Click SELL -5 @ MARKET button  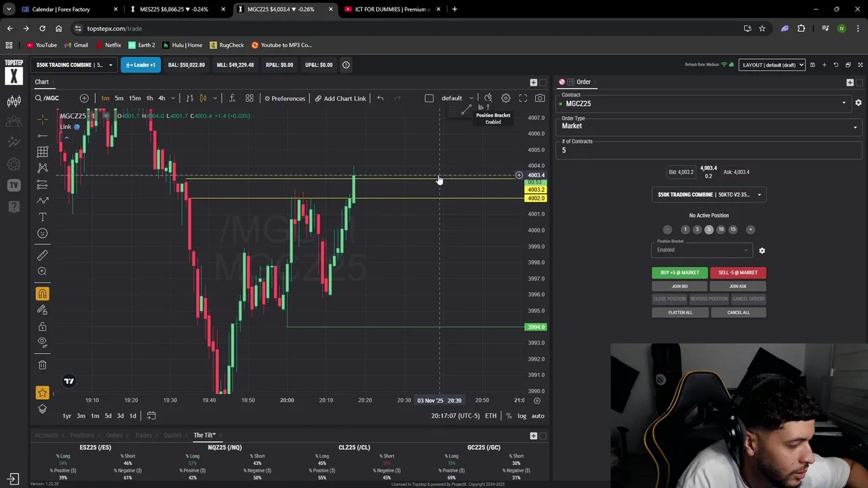pos(738,272)
